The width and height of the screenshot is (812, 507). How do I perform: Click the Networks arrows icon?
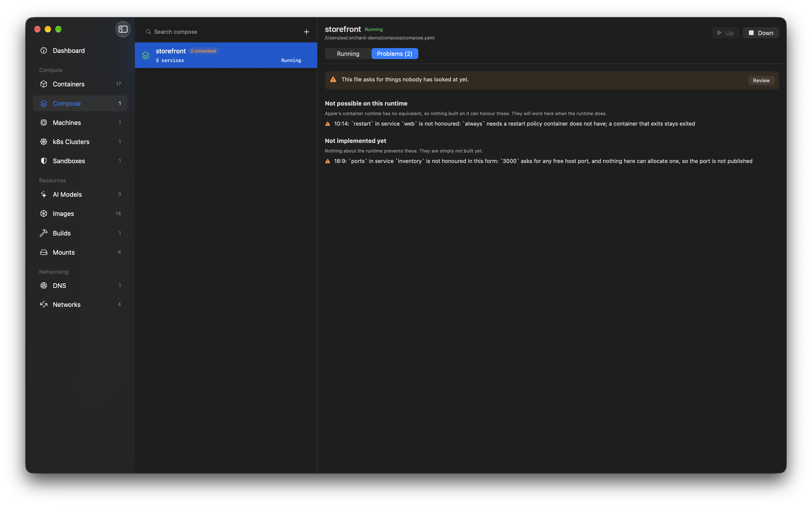[44, 305]
